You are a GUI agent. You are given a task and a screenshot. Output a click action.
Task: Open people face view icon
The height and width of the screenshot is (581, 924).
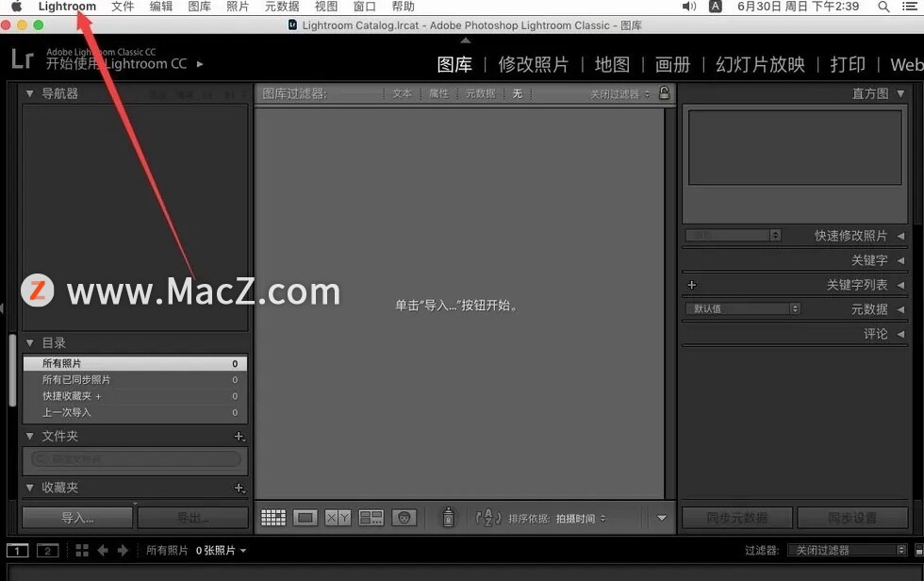404,518
